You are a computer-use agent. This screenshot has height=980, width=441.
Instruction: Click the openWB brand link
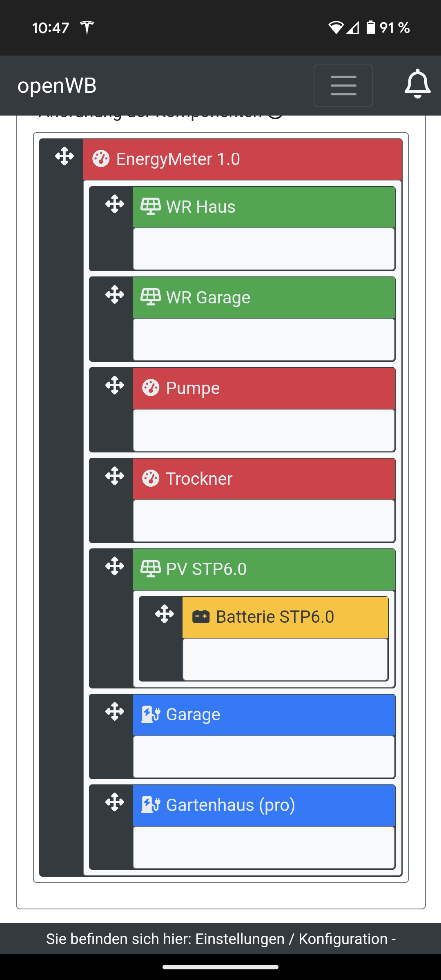(x=57, y=86)
